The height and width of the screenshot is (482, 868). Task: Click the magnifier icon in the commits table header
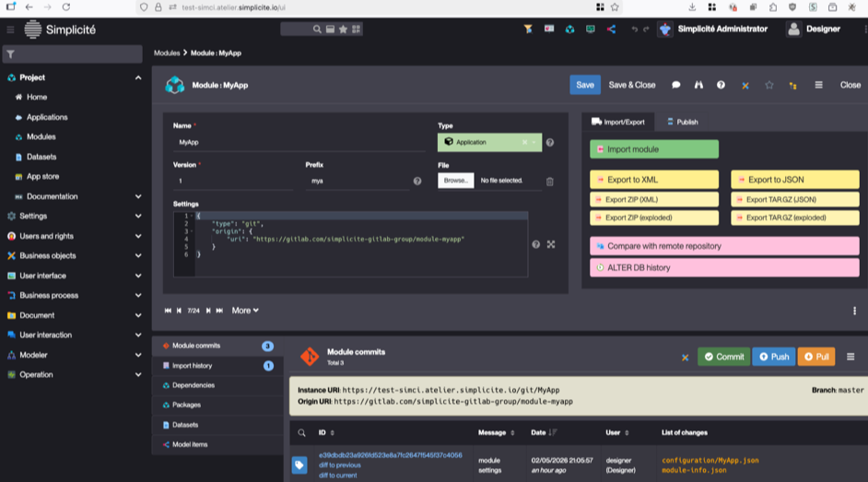coord(301,432)
